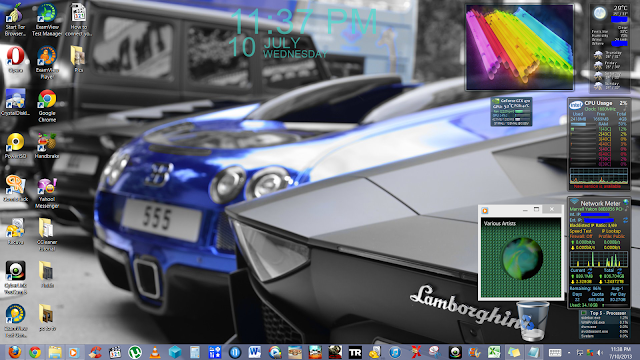Open the taskbar clock showing 11:38 PM
Screen dimensions: 640x360
[620, 352]
